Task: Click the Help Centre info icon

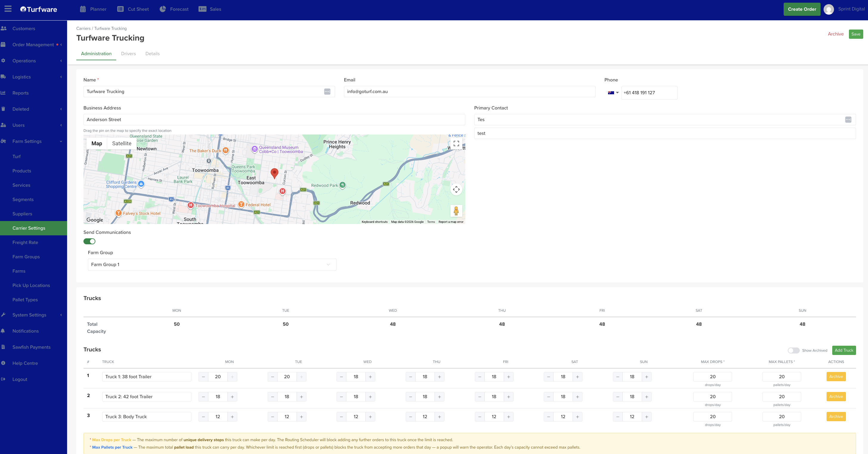Action: point(3,363)
